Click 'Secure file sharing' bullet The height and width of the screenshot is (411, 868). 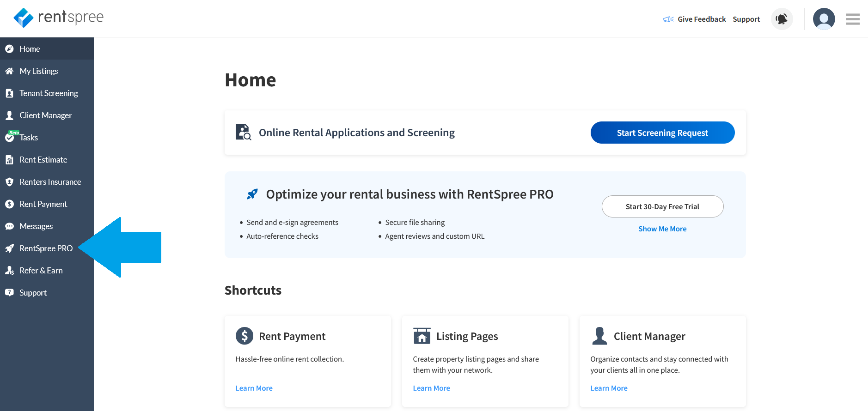point(415,223)
